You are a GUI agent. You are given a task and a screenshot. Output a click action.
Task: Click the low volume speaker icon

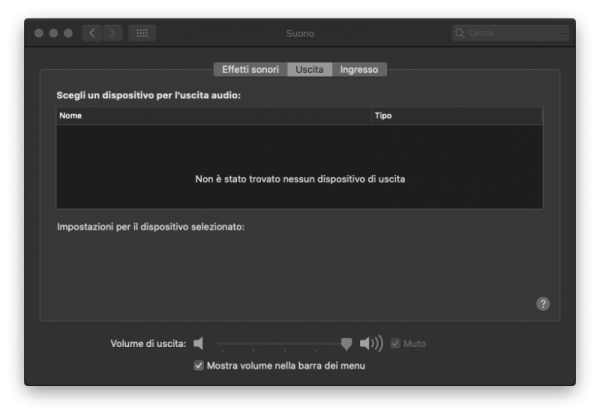[198, 343]
